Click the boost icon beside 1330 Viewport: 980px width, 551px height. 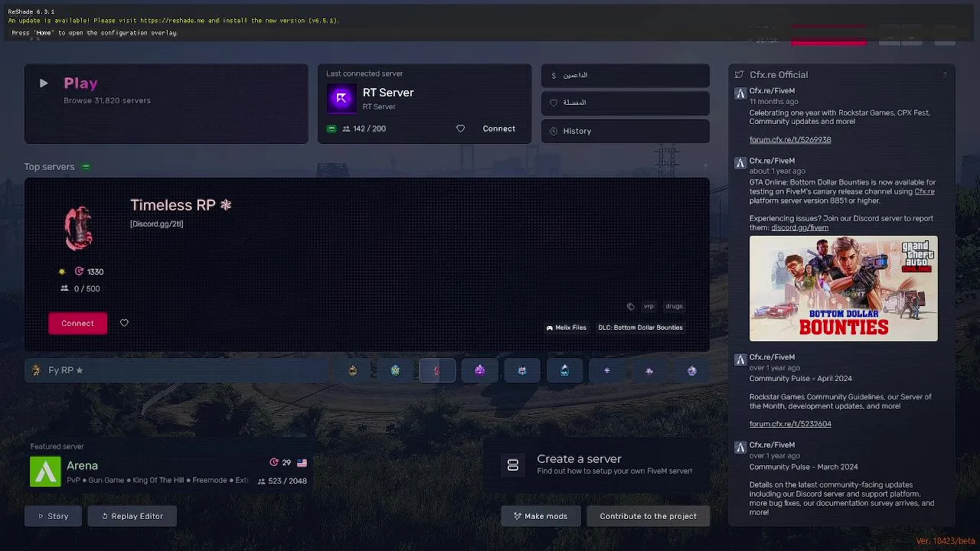(x=79, y=272)
